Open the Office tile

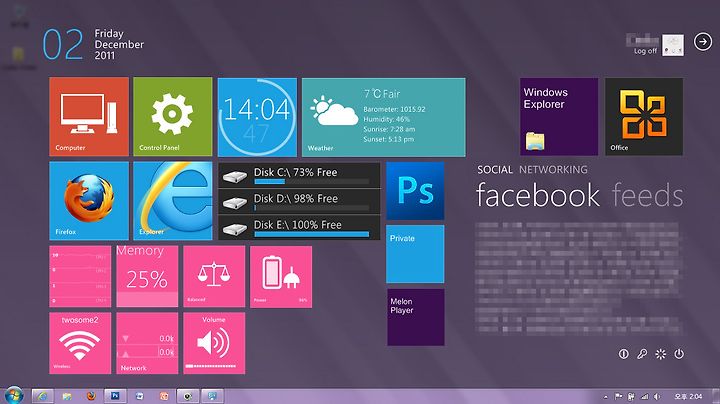click(x=644, y=117)
